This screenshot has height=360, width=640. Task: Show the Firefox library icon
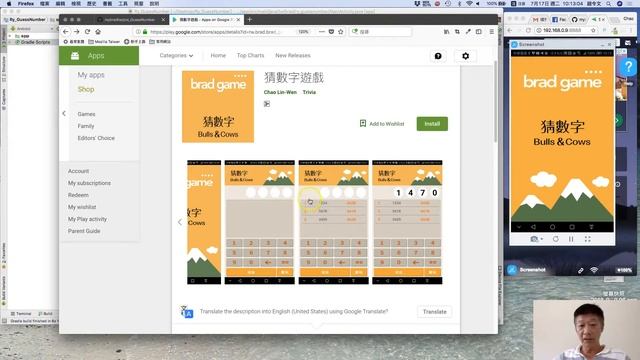447,31
